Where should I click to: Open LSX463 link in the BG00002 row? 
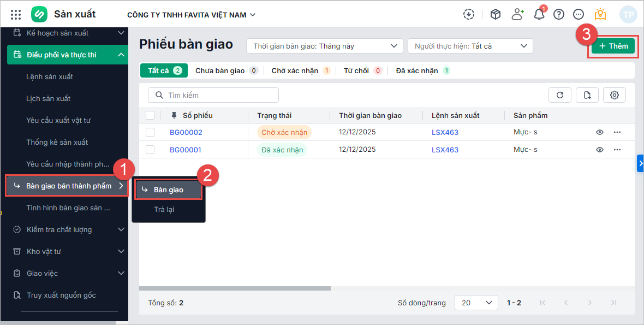point(445,132)
